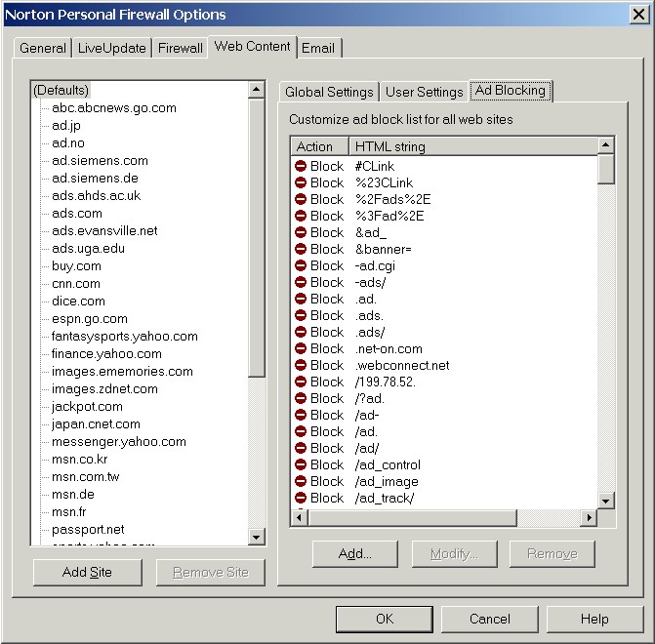The image size is (655, 644).
Task: Select ads.evansville.net in the site tree
Action: point(104,230)
